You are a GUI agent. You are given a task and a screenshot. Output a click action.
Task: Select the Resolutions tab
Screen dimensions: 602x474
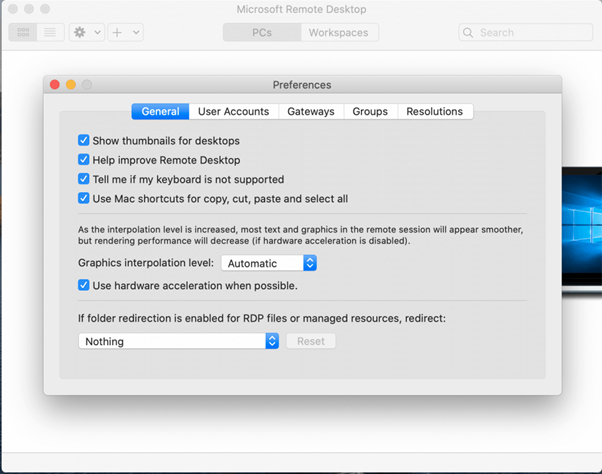pos(434,112)
